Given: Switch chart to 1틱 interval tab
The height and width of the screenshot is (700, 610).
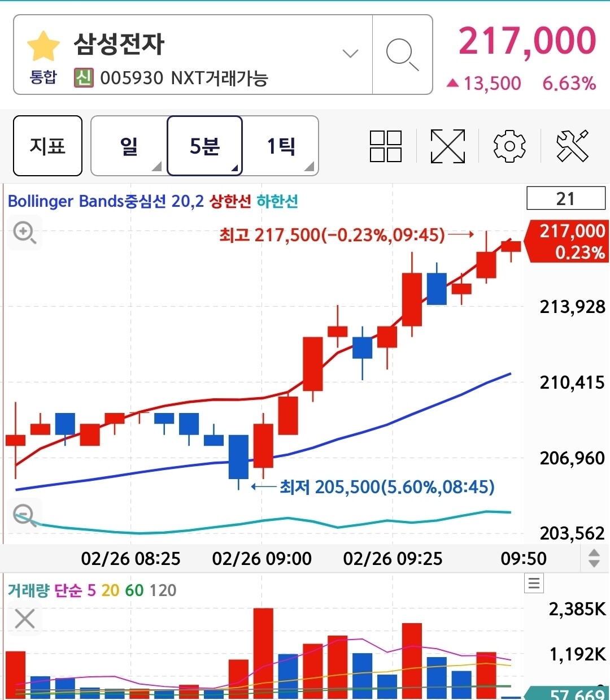Looking at the screenshot, I should [x=281, y=146].
